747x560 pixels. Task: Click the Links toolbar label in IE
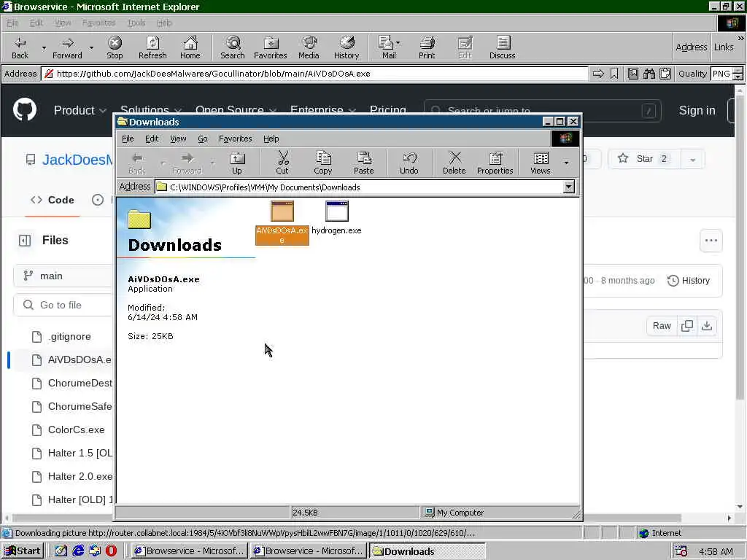pos(724,47)
